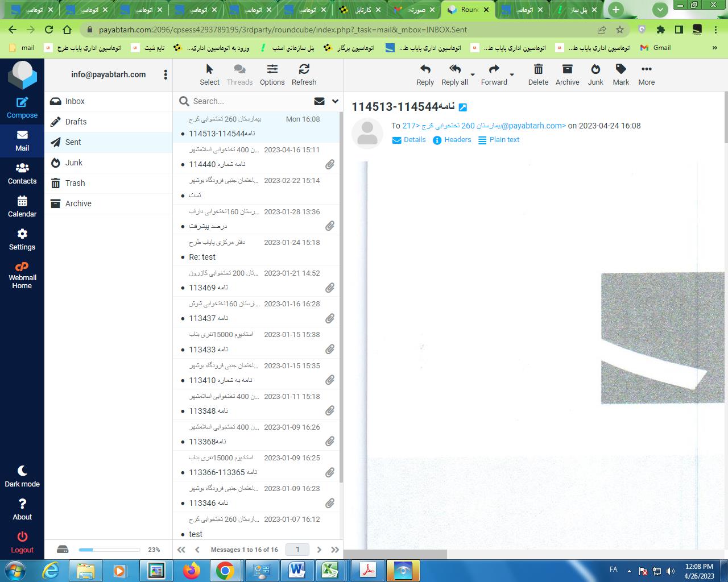Switch message to Plain text
Image resolution: width=728 pixels, height=582 pixels.
(499, 140)
